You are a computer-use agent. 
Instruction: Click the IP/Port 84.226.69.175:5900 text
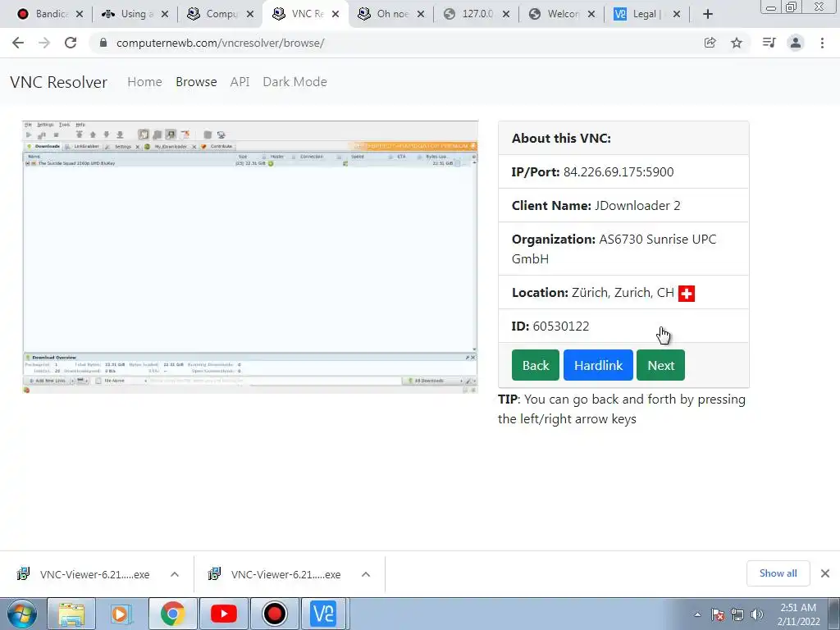[592, 172]
